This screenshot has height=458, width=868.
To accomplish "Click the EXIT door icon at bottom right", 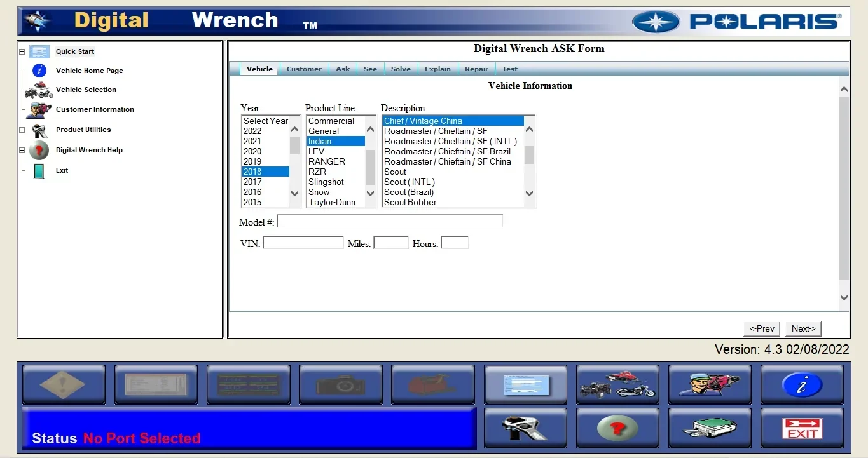I will coord(802,428).
